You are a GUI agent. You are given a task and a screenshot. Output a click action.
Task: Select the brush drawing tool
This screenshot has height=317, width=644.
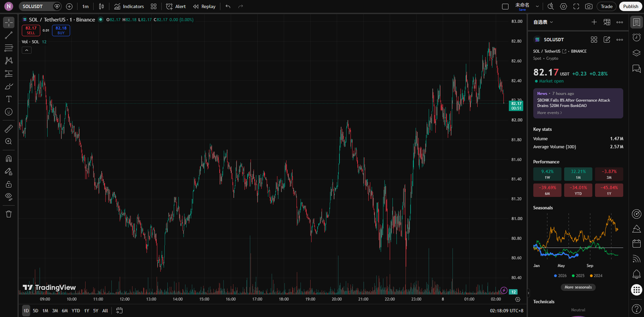click(9, 86)
